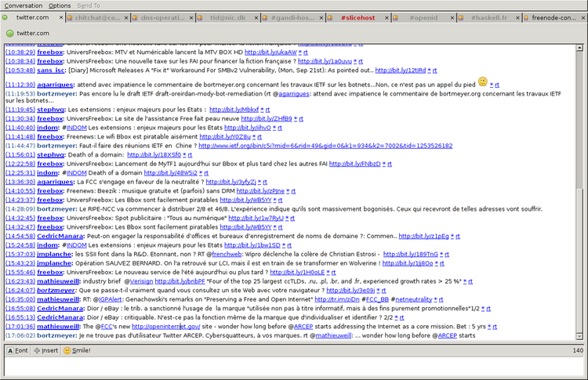Click the star link on the 10:53:48 tweet
The height and width of the screenshot is (380, 588).
pos(429,71)
